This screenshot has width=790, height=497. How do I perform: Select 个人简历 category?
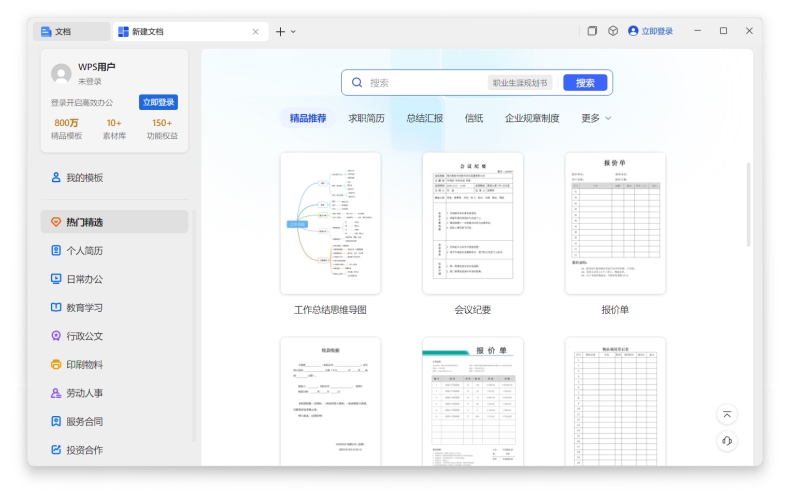point(114,251)
